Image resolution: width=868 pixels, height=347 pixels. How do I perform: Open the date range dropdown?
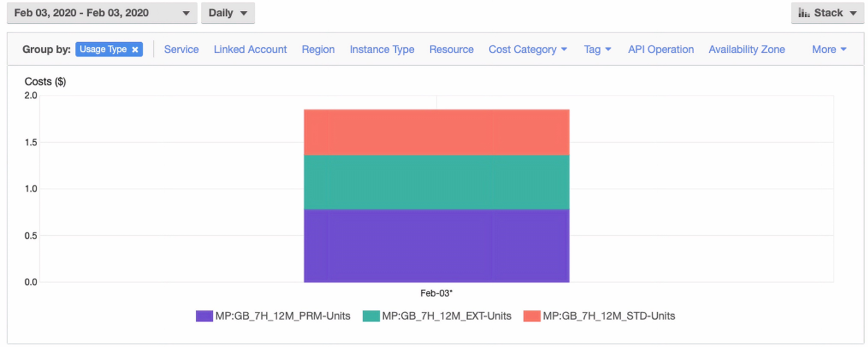(102, 13)
